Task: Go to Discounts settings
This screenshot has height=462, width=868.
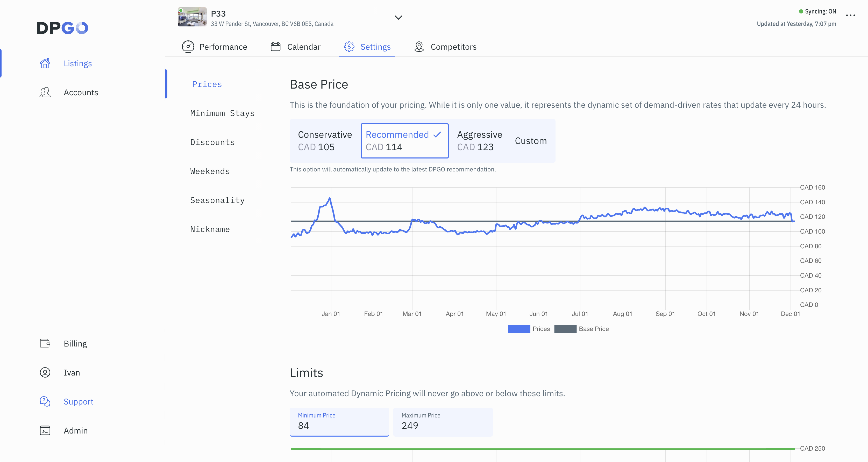Action: point(212,142)
